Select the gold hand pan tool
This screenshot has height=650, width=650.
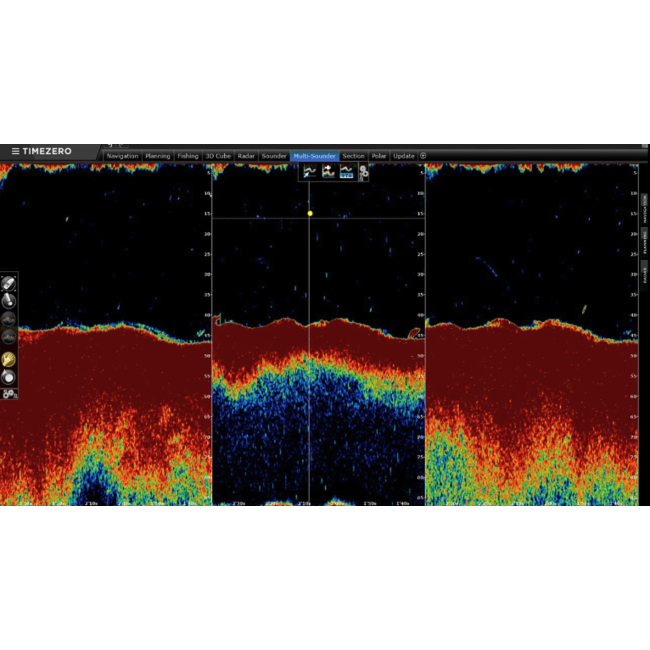9,358
